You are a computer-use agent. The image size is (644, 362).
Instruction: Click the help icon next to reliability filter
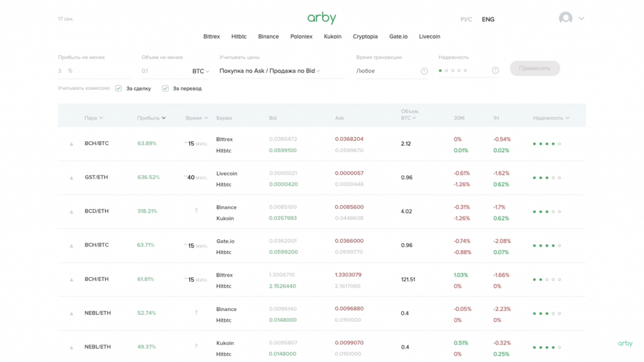point(496,70)
